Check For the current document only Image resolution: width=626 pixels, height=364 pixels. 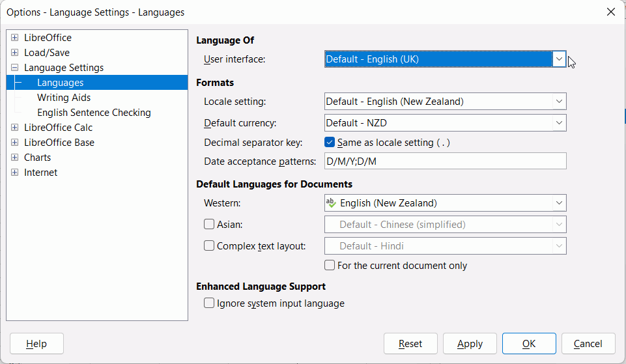point(330,265)
